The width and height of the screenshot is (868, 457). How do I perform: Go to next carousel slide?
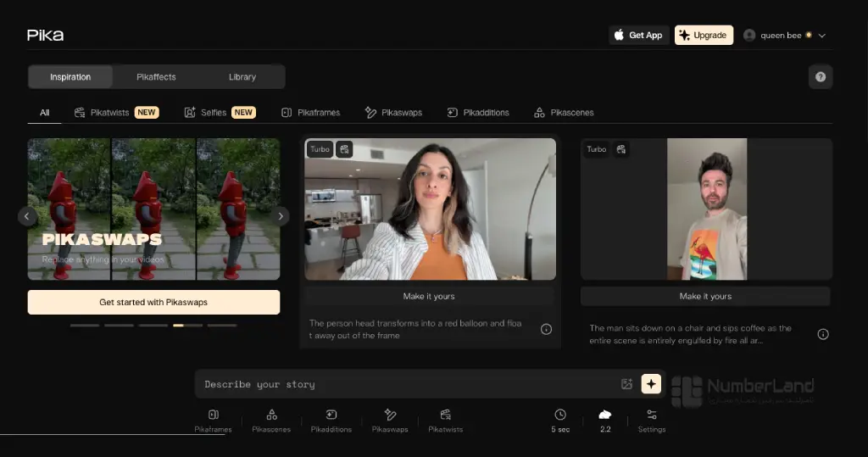pyautogui.click(x=281, y=216)
